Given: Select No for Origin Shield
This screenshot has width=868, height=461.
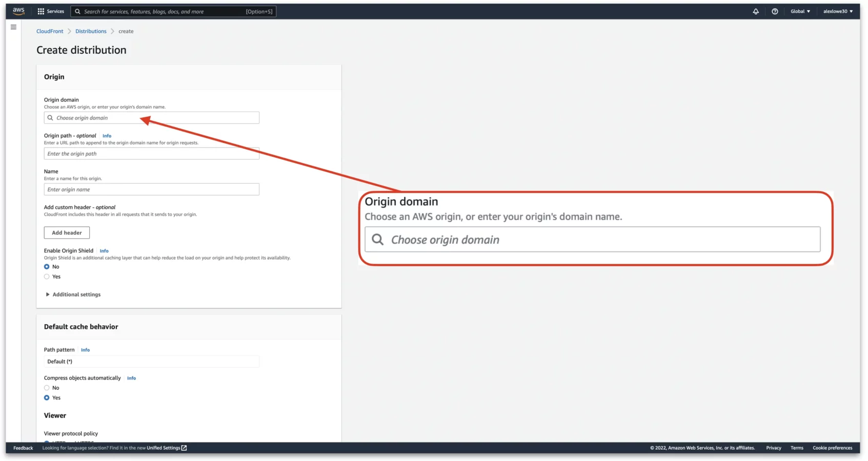Looking at the screenshot, I should (x=47, y=267).
